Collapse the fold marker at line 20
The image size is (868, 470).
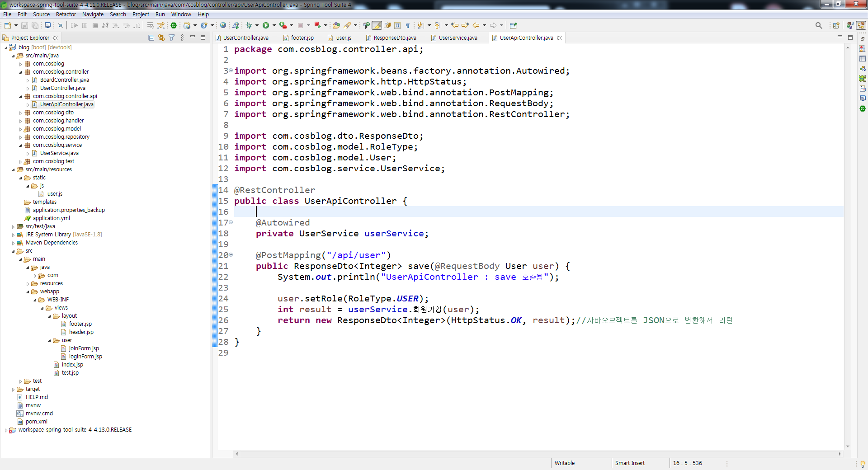click(x=231, y=255)
